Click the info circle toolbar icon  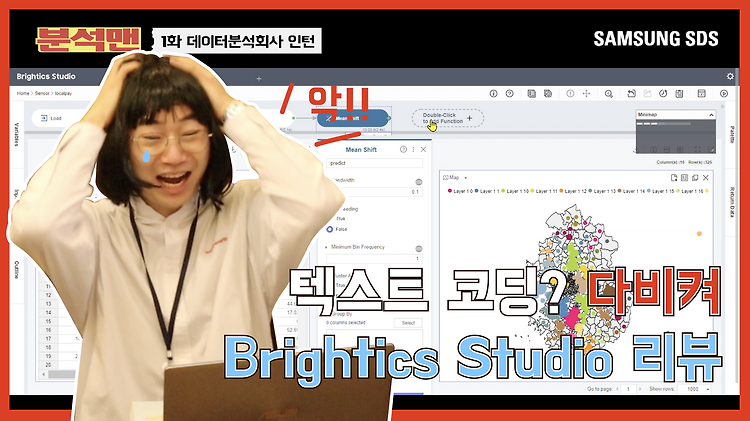(494, 94)
